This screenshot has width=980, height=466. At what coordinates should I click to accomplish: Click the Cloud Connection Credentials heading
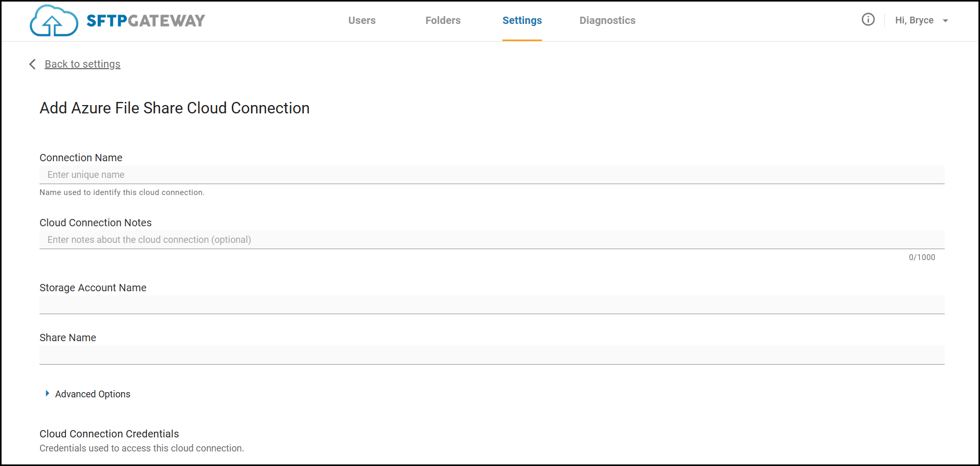(x=109, y=434)
